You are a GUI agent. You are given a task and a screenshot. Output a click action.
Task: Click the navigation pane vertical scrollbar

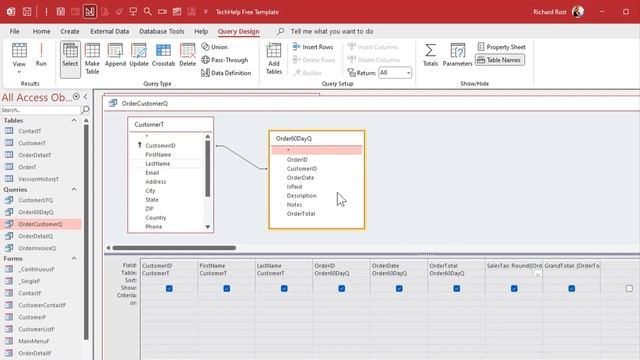click(86, 233)
